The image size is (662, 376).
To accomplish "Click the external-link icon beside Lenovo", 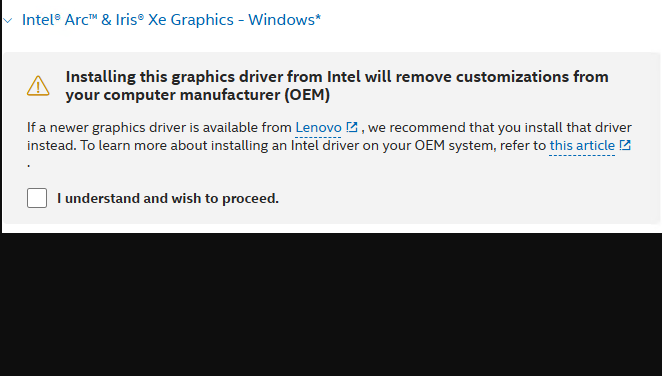I will (352, 127).
